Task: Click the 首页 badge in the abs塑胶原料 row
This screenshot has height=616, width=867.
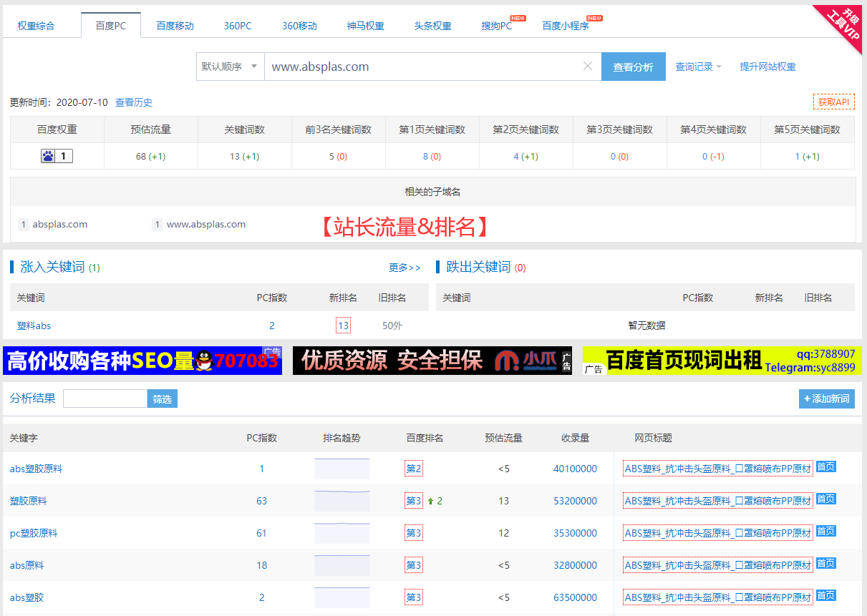Action: pyautogui.click(x=825, y=467)
